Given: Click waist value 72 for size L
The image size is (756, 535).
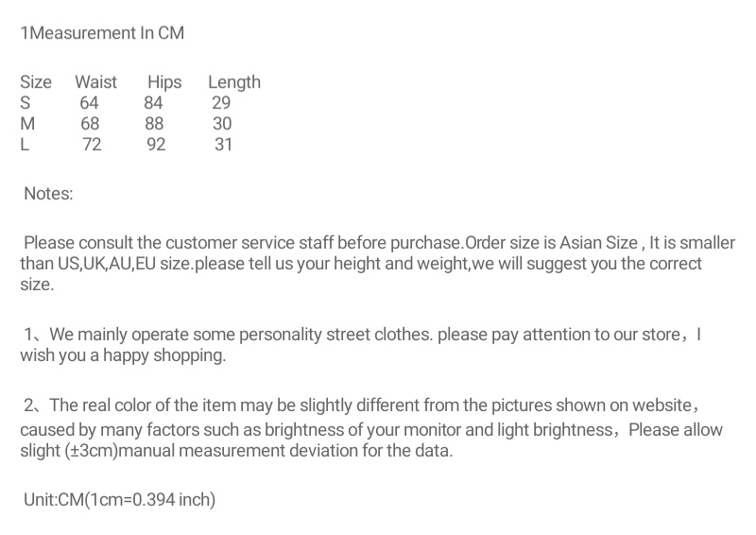Looking at the screenshot, I should coord(92,145).
